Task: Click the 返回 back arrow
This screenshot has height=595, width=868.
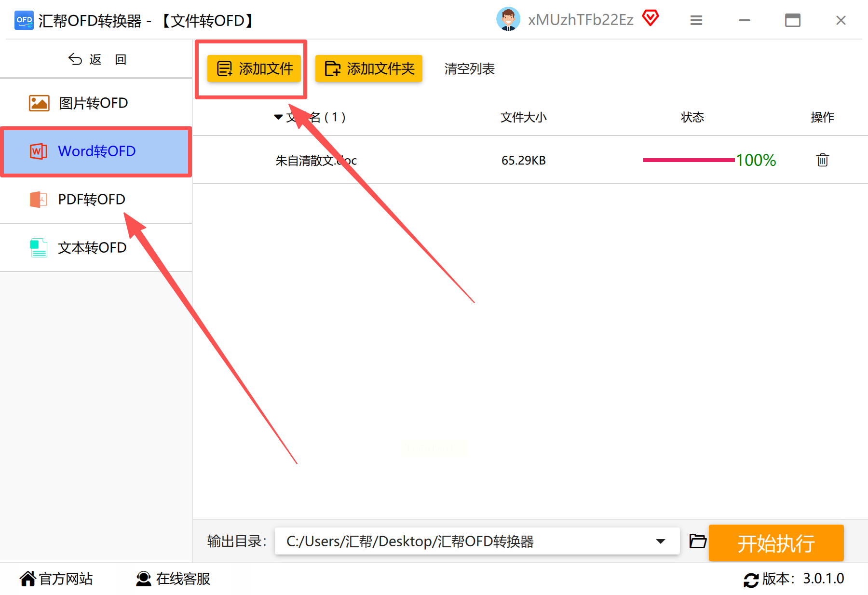Action: (x=75, y=59)
